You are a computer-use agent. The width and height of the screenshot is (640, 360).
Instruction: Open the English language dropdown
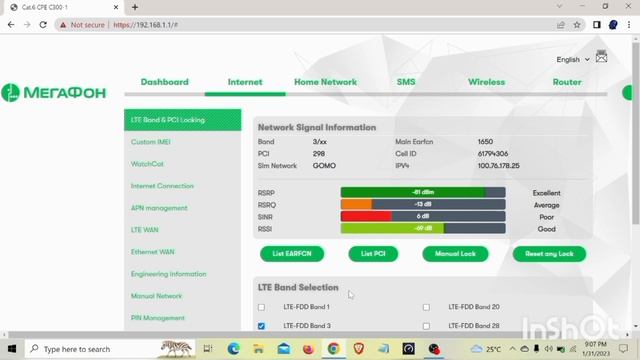click(x=573, y=60)
